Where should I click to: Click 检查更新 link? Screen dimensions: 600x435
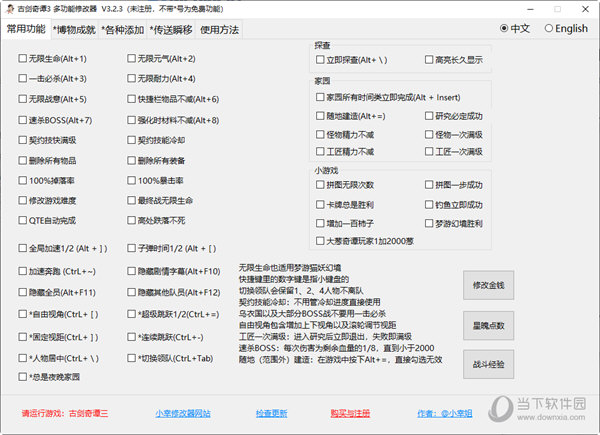[272, 414]
